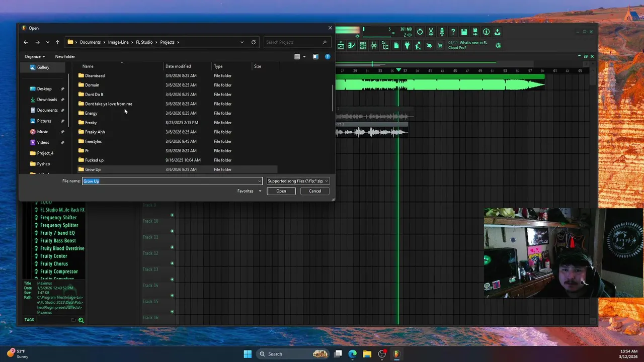Click the save new version icon beside the floppy disk
This screenshot has width=644, height=362.
[475, 32]
